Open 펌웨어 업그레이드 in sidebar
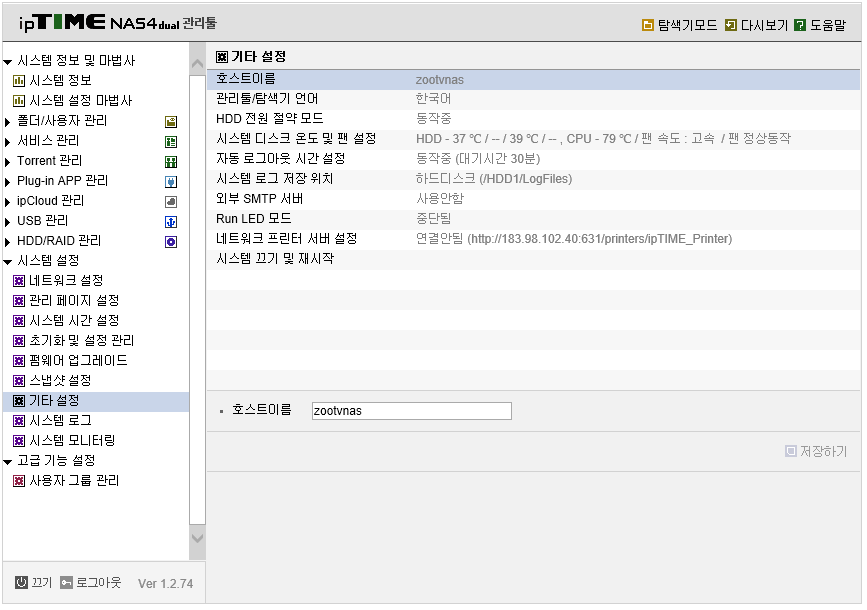Viewport: 867px width, 610px height. point(78,361)
